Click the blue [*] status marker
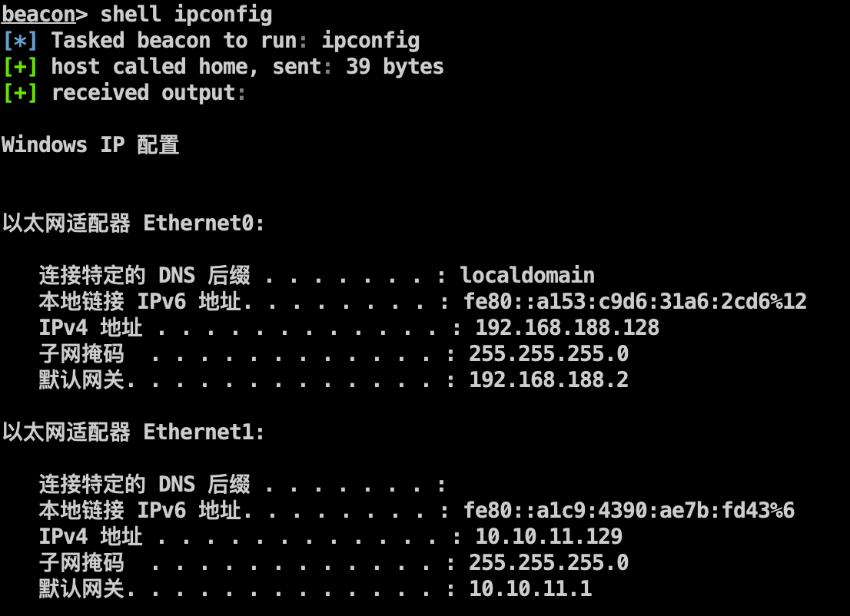The image size is (850, 616). 20,40
